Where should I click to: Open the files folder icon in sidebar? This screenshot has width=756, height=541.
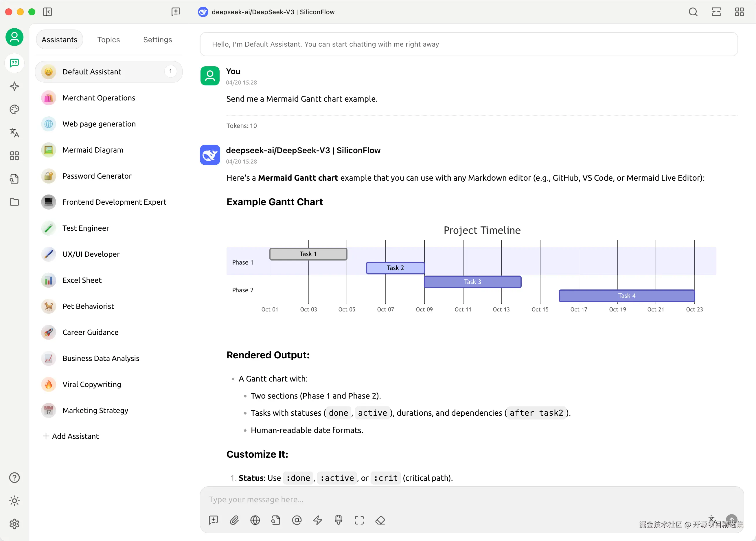[x=14, y=202]
